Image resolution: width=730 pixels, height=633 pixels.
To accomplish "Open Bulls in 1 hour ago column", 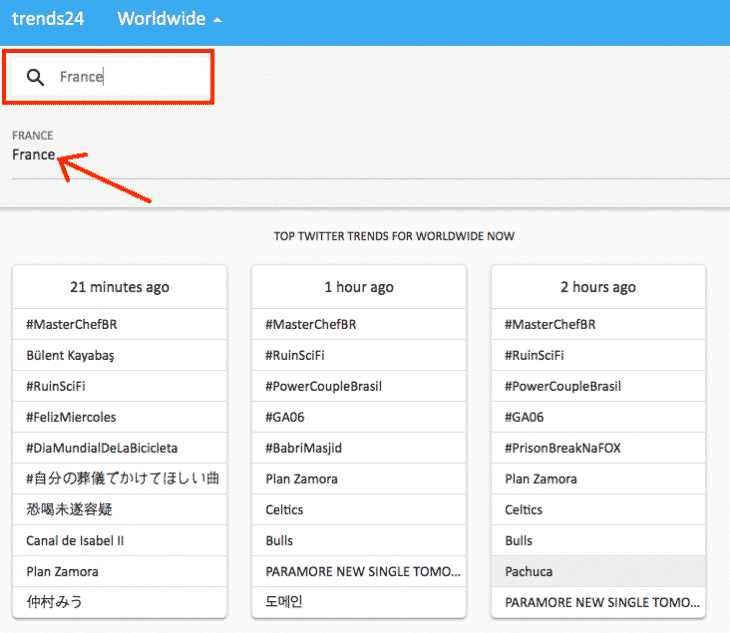I will (x=279, y=540).
